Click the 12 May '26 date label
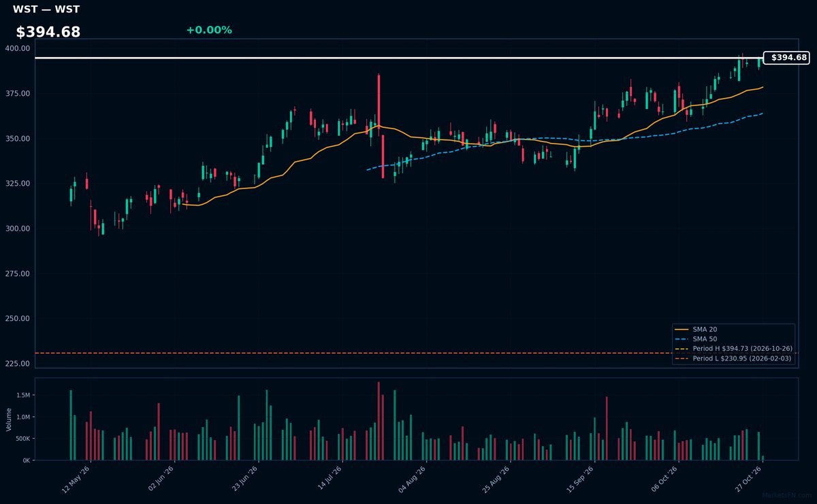 (x=76, y=480)
